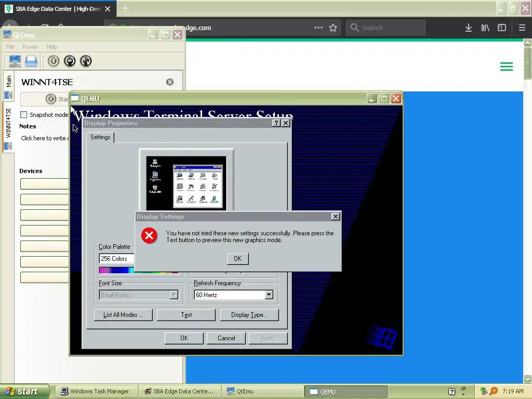Image resolution: width=532 pixels, height=399 pixels.
Task: Open the Windows Start menu
Action: coord(24,391)
